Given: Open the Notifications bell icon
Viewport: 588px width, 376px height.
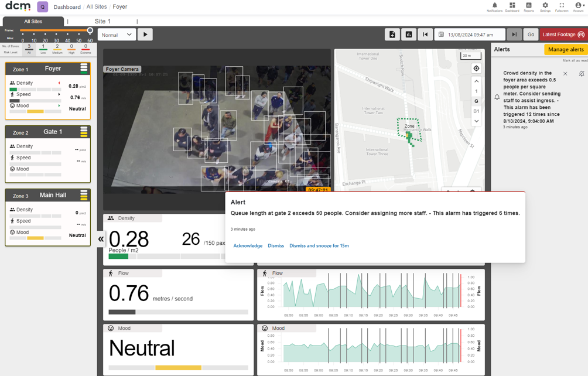Looking at the screenshot, I should (495, 6).
